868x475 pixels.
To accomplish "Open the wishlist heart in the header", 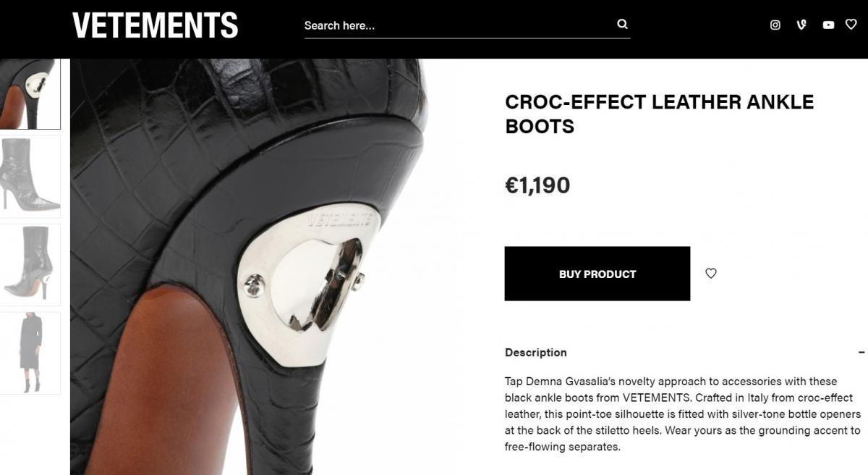I will (x=851, y=25).
